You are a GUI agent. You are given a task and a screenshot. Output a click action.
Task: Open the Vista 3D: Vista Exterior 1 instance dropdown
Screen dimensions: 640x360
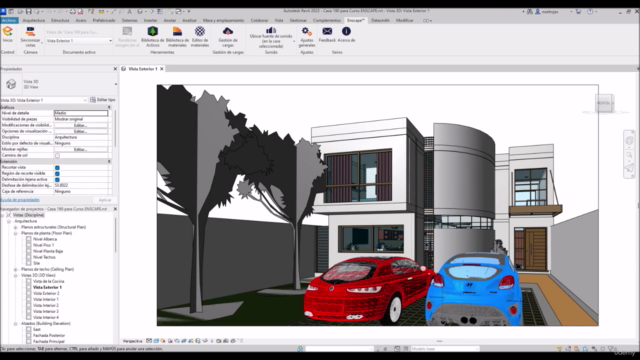(44, 100)
